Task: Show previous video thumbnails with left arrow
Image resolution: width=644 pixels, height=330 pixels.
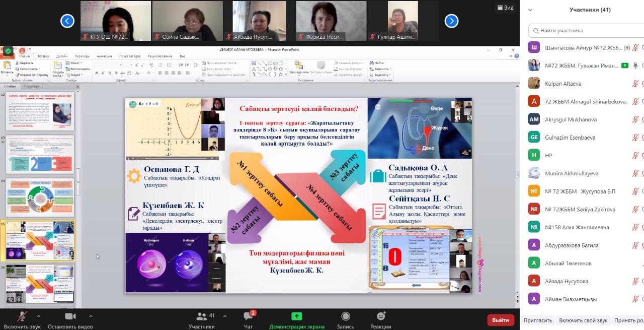Action: coord(67,21)
